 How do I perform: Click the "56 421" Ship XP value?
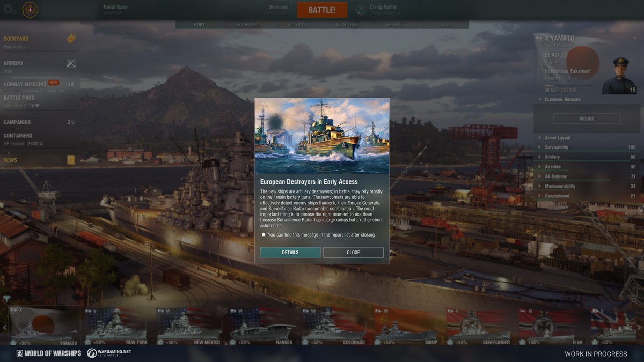click(551, 55)
